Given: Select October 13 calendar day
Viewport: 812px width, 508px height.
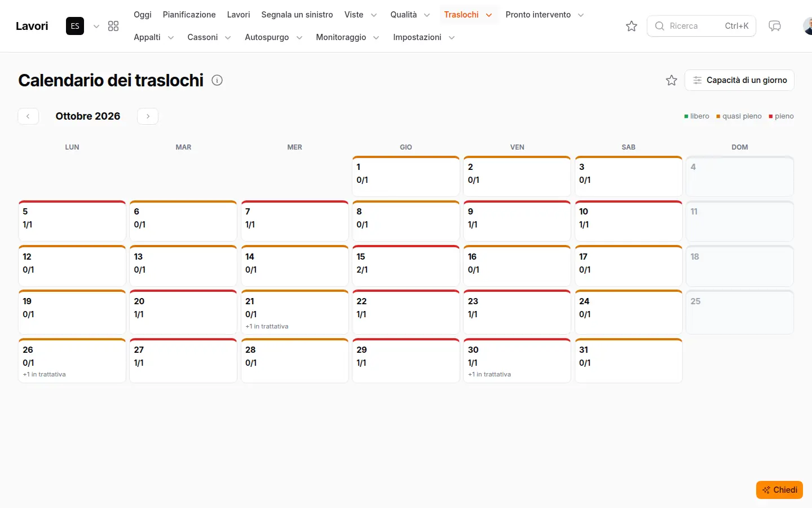Looking at the screenshot, I should pos(183,266).
